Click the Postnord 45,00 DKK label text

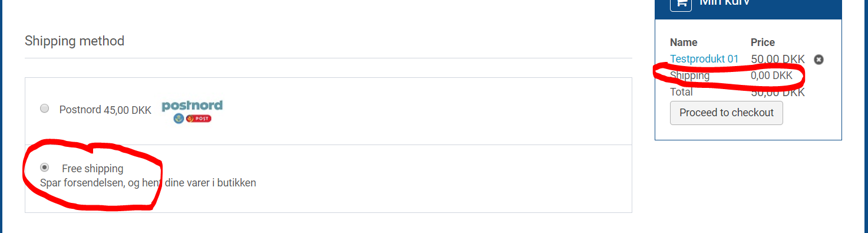[105, 110]
